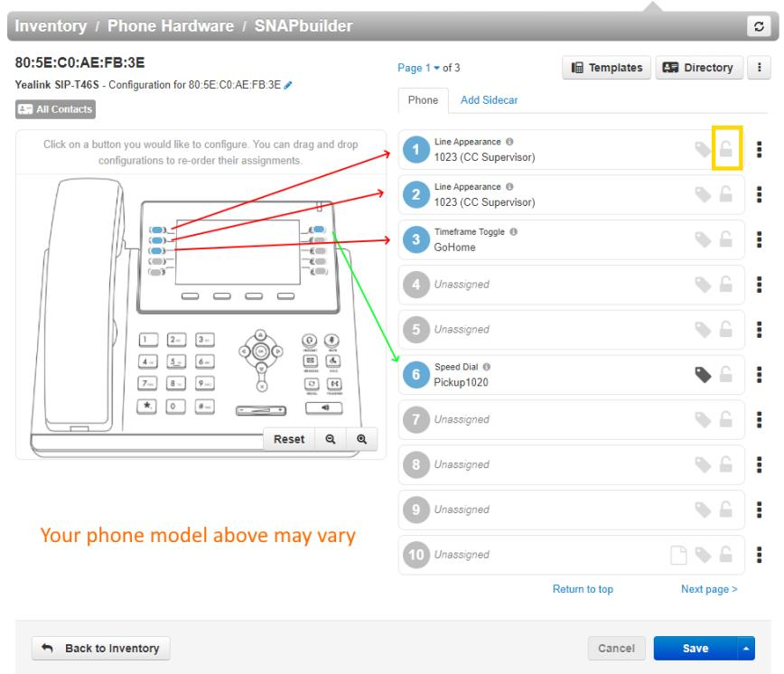The image size is (784, 674).
Task: Open the Page 1 dropdown selector
Action: (418, 68)
